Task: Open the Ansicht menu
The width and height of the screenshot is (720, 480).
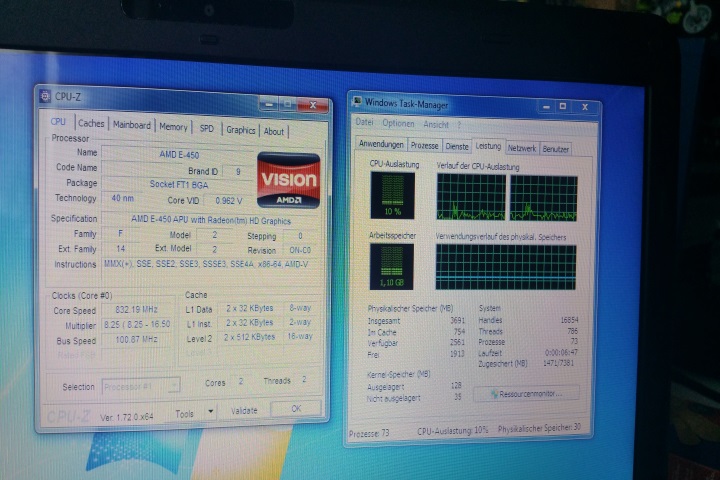Action: 436,124
